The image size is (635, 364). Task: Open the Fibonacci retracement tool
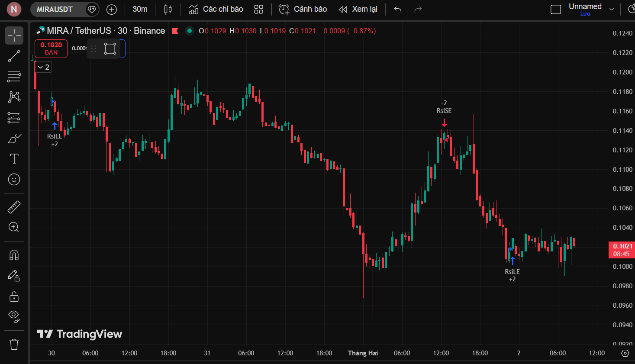point(14,77)
